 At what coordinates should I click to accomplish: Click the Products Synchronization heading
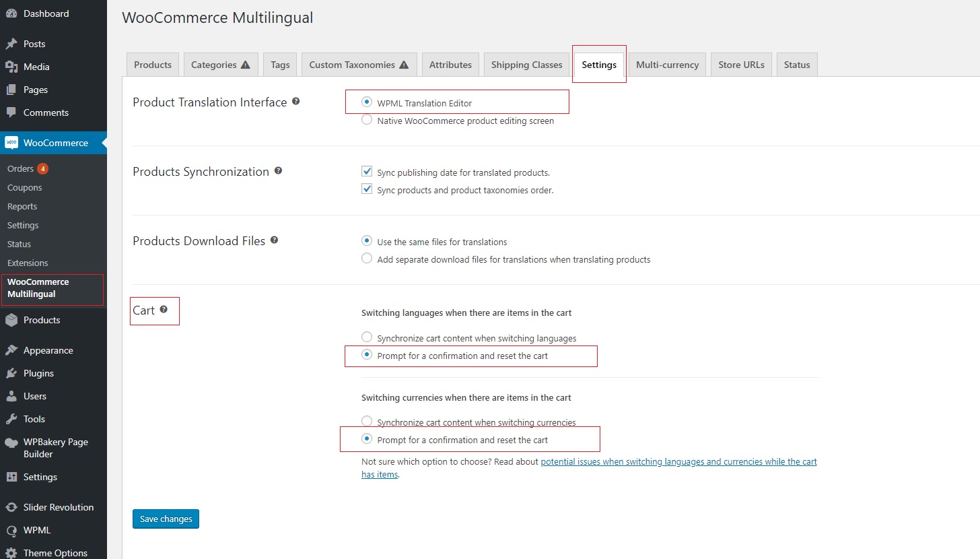pyautogui.click(x=201, y=172)
